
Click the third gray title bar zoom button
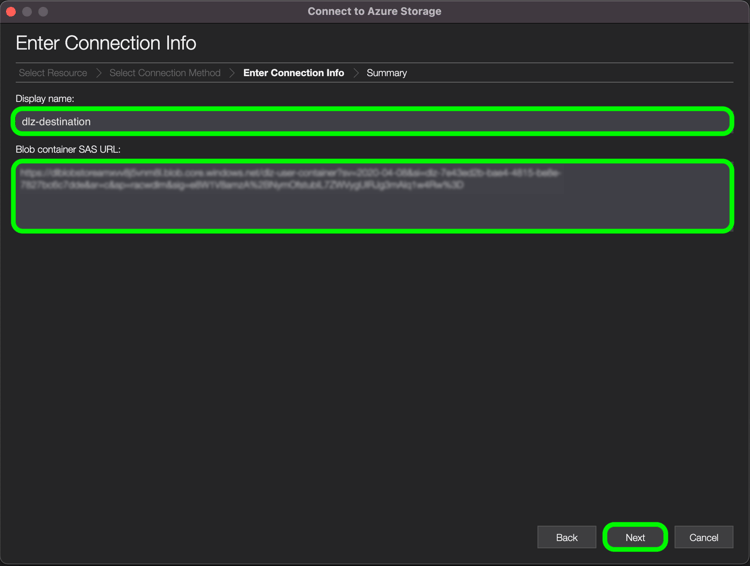coord(43,11)
